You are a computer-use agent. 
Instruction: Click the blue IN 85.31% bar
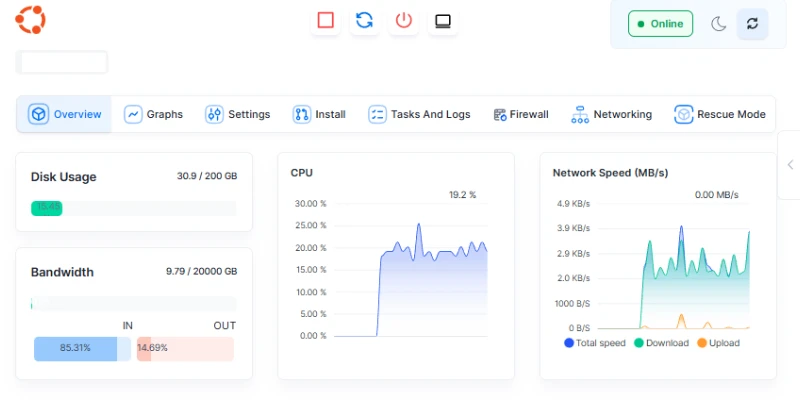pos(82,349)
